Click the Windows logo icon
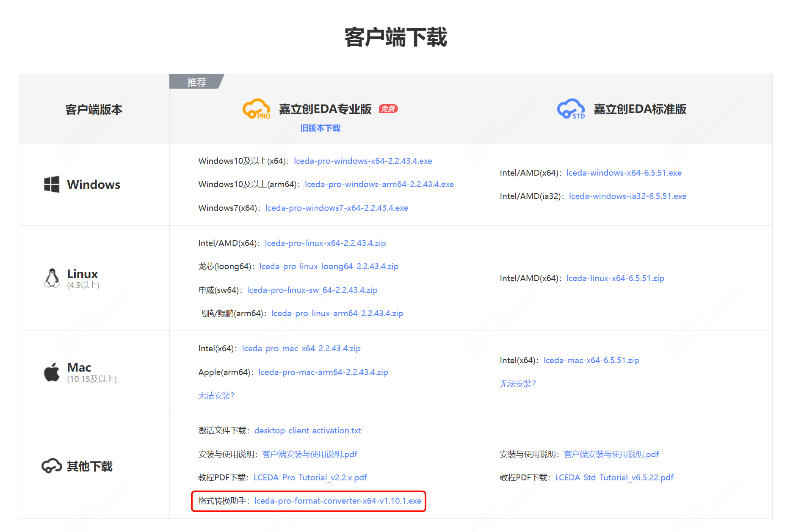This screenshot has width=793, height=532. pos(51,184)
